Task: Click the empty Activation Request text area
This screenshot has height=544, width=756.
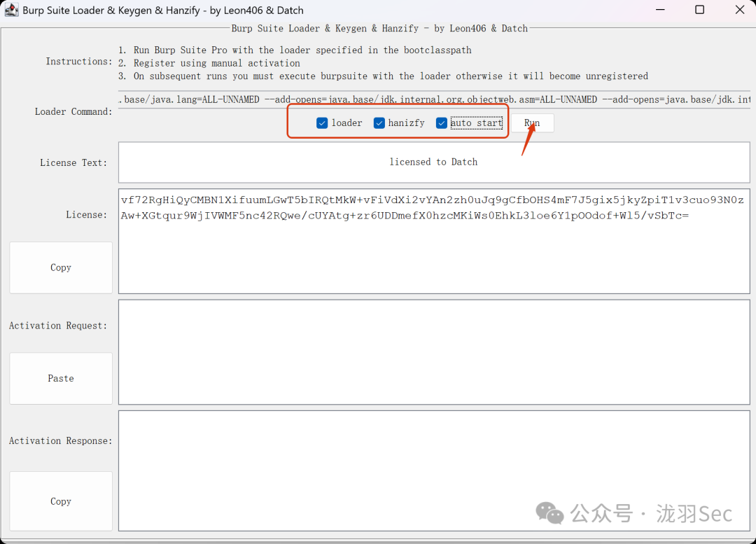Action: (434, 352)
